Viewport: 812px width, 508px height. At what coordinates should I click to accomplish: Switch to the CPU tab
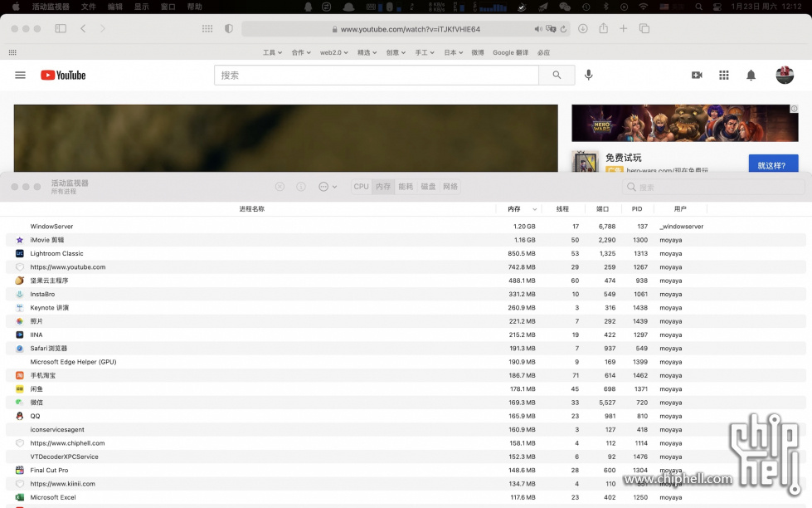362,187
